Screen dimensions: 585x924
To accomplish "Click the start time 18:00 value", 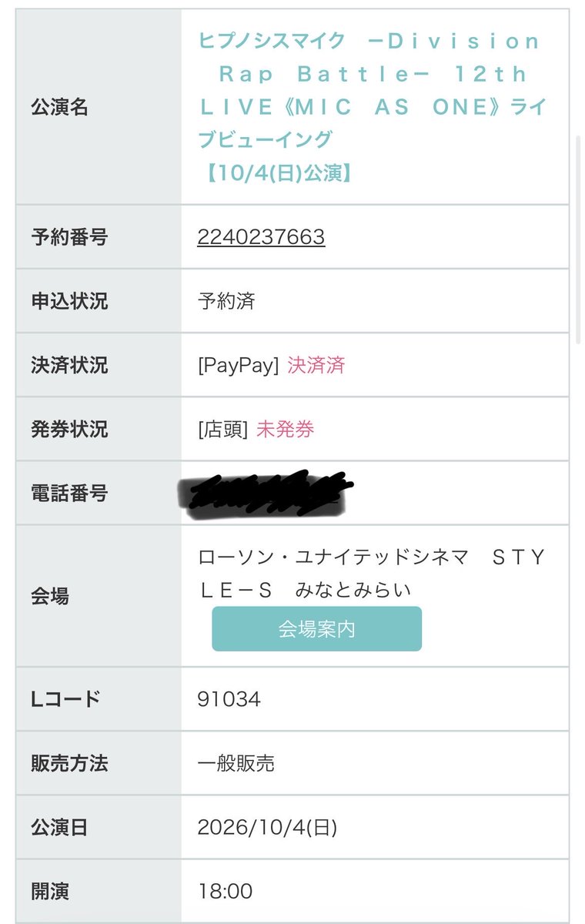I will pyautogui.click(x=225, y=892).
